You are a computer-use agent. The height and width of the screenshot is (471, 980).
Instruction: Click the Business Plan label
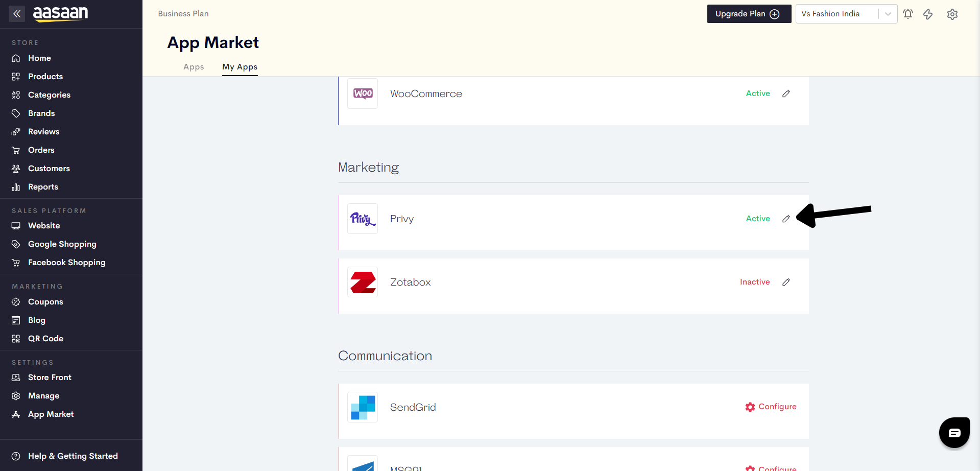coord(183,14)
